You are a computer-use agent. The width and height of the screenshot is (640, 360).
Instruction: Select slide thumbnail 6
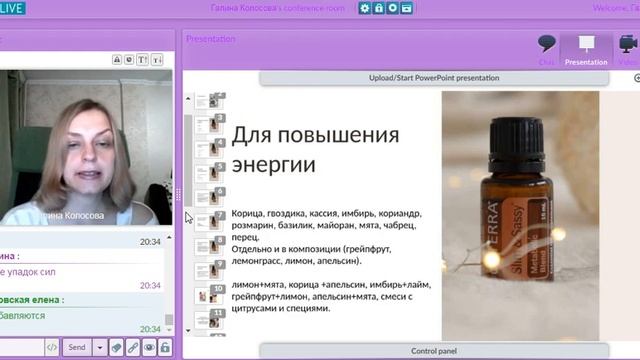tap(210, 198)
